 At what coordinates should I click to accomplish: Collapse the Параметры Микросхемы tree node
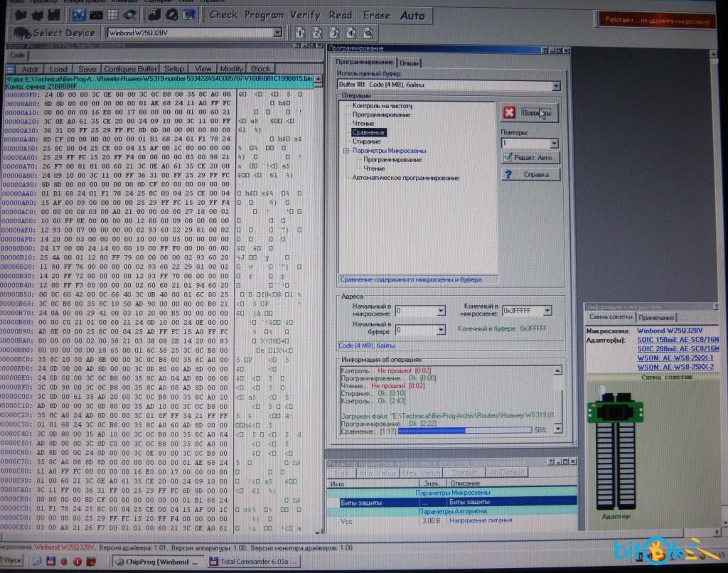coord(346,151)
